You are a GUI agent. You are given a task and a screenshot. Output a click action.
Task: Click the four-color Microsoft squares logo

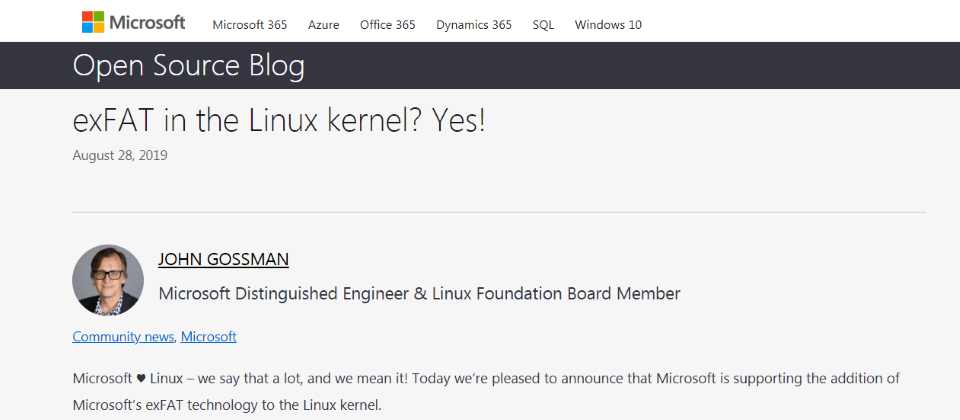(93, 23)
